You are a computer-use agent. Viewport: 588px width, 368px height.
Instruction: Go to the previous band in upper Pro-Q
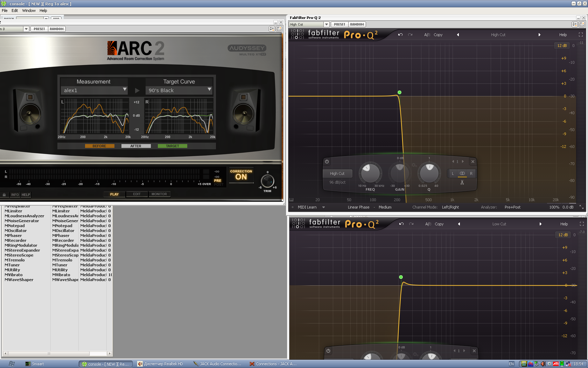point(453,162)
